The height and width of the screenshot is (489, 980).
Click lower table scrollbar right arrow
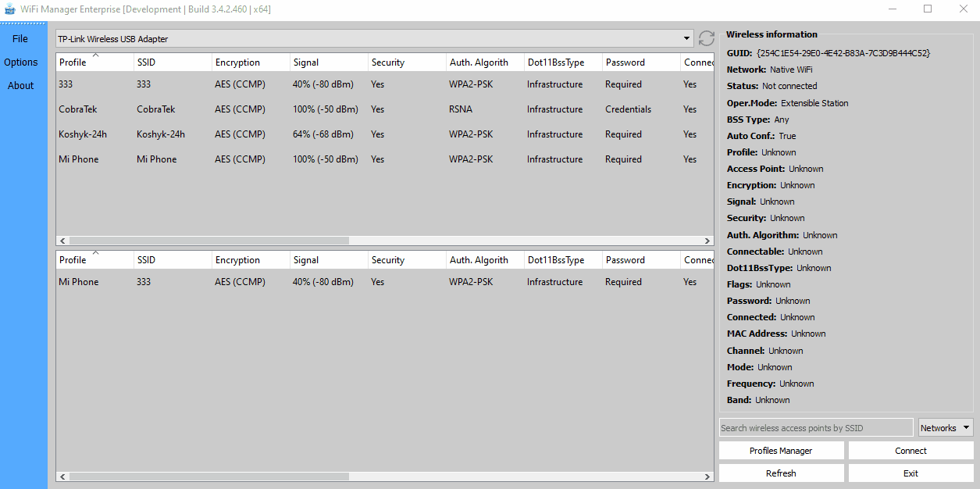pyautogui.click(x=707, y=476)
